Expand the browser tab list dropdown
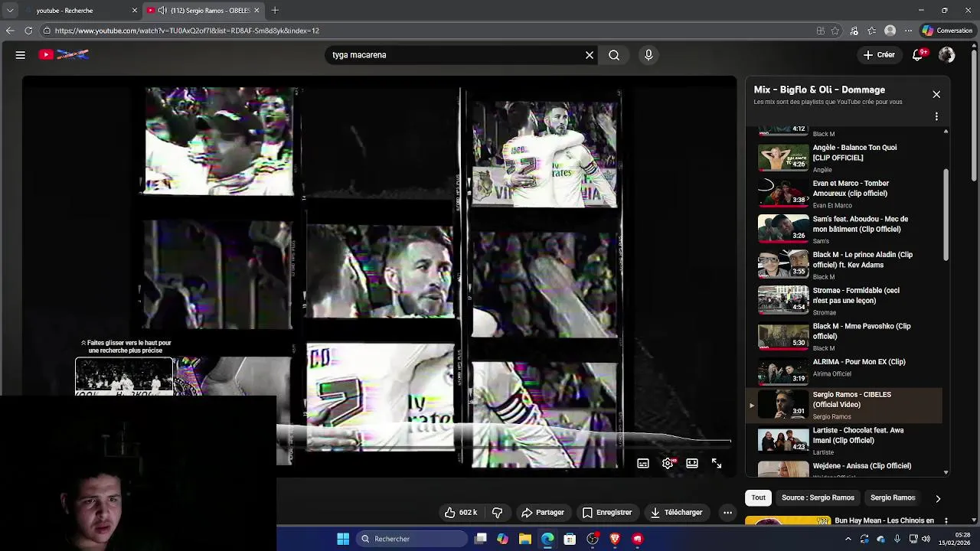This screenshot has width=980, height=551. pos(10,11)
